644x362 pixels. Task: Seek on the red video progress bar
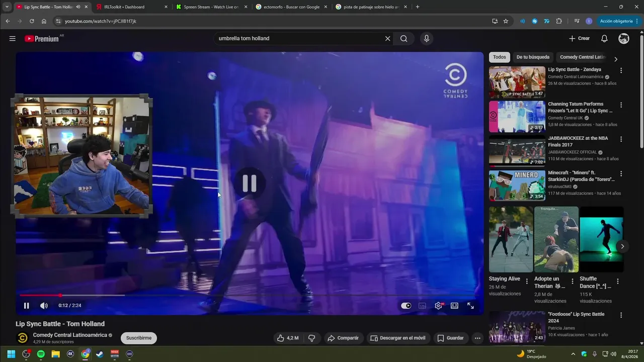click(x=249, y=295)
